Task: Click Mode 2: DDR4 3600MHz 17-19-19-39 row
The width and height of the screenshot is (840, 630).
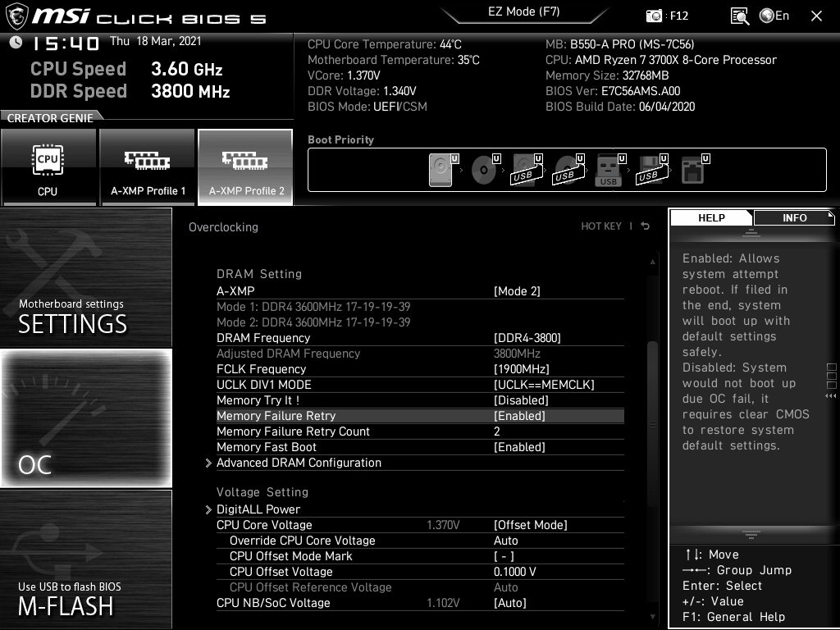Action: coord(313,322)
